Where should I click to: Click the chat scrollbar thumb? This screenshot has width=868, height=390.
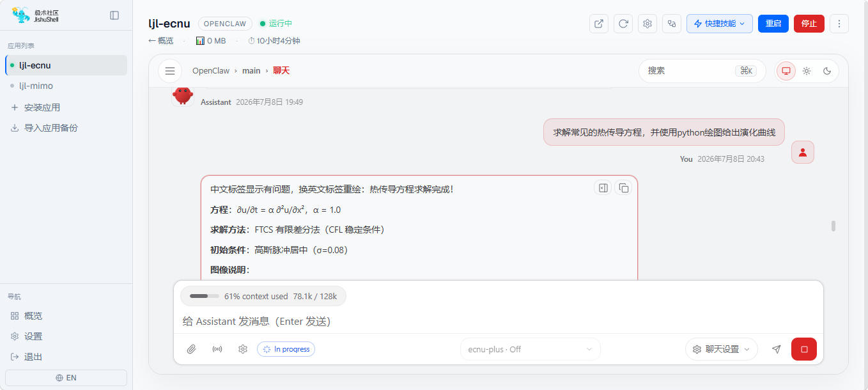833,226
